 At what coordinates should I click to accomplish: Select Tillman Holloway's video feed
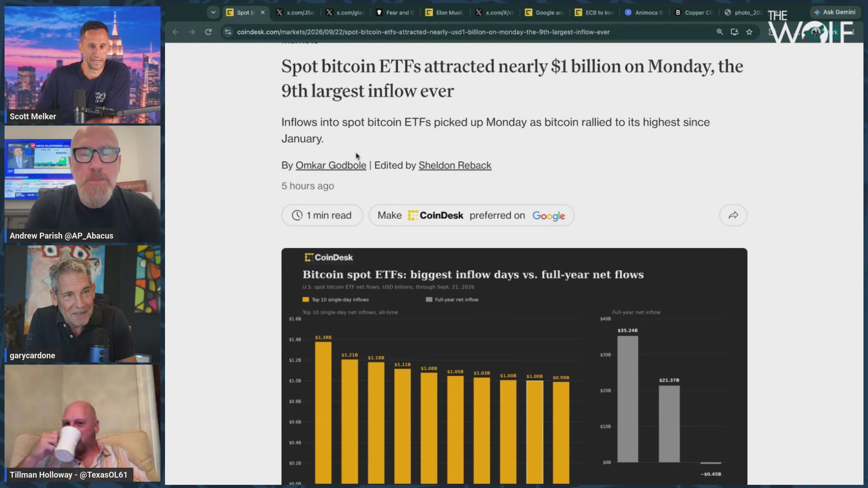(x=82, y=423)
